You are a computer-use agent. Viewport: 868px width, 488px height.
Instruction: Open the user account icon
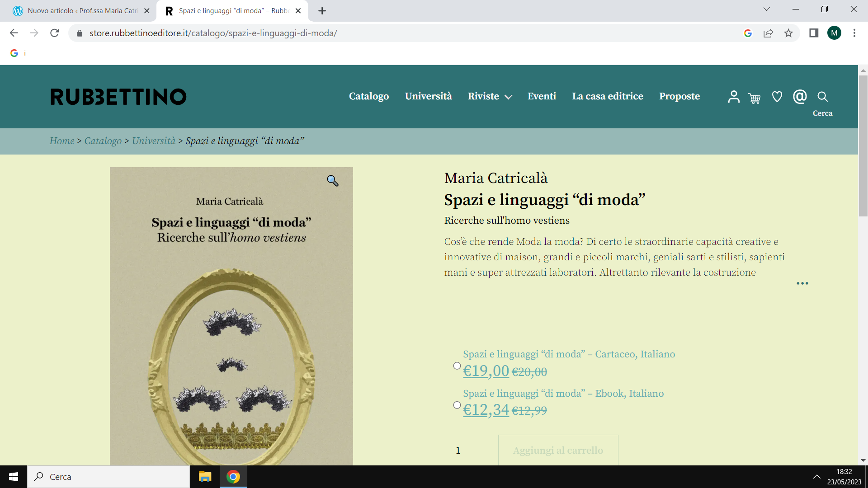[733, 97]
